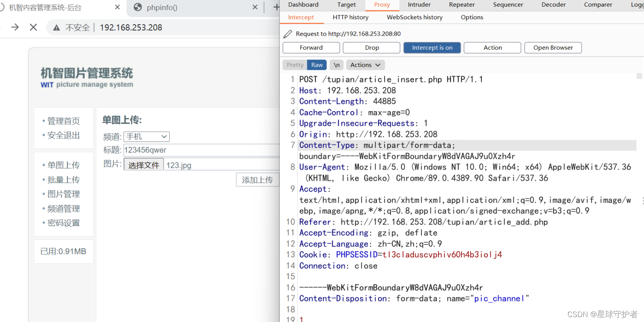The image size is (644, 322).
Task: Click the POST /tupian/article_insert.php request line
Action: coord(391,79)
